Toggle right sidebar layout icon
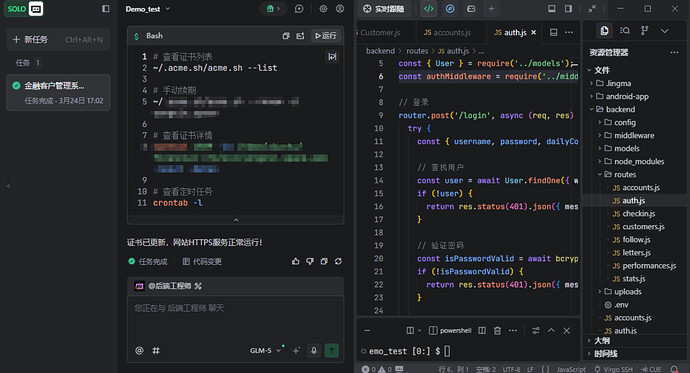Viewport: 690px width, 373px height. click(569, 9)
